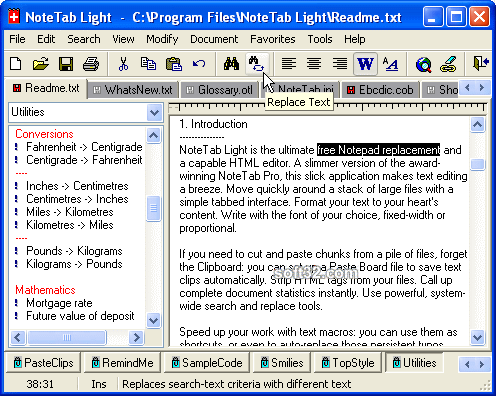Click the red NoteTab icon in title bar
Screen dimensions: 496x396
pos(14,17)
